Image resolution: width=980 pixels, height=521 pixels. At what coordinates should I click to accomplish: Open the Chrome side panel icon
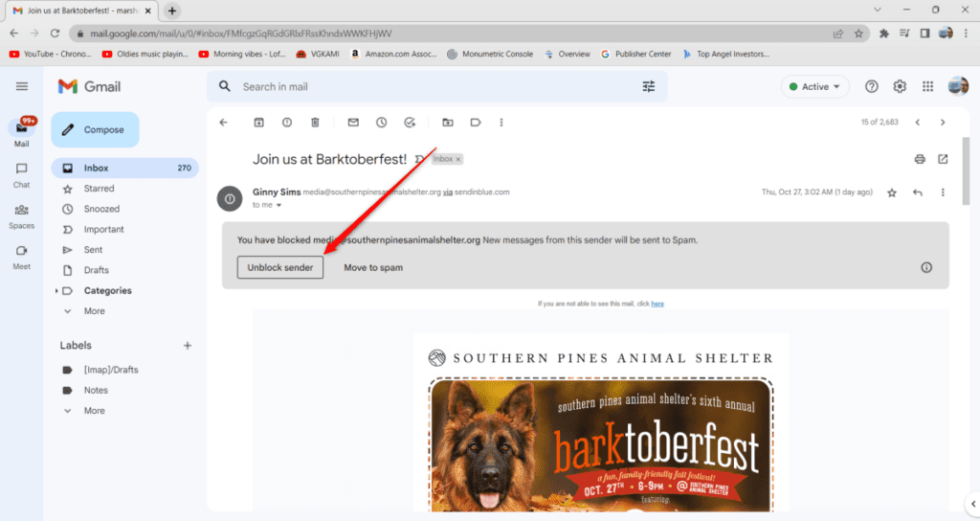[925, 34]
